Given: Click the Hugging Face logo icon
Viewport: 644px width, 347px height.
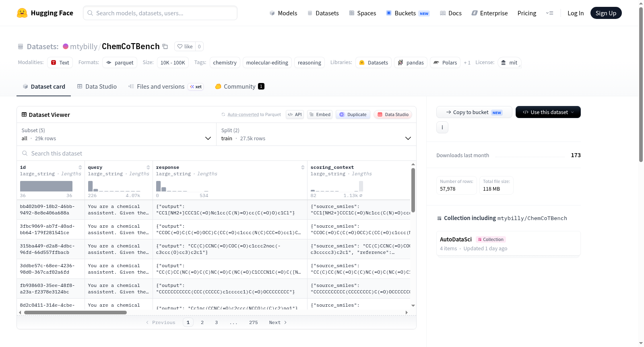Looking at the screenshot, I should (x=22, y=13).
